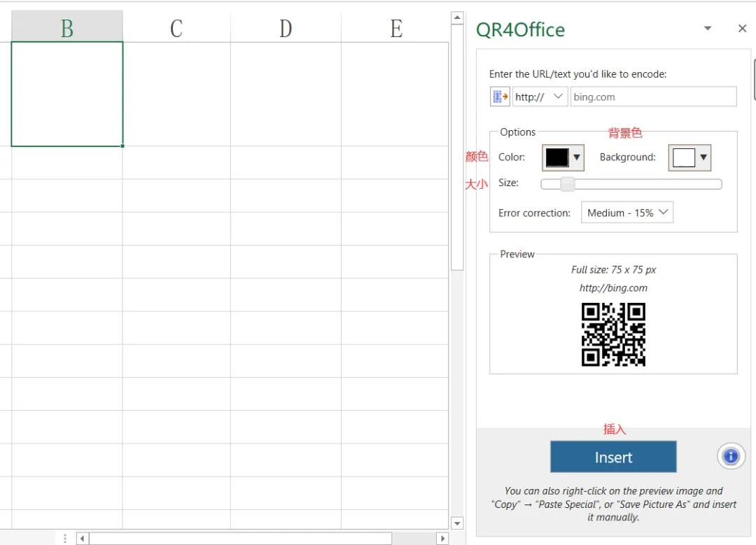The width and height of the screenshot is (756, 545).
Task: Click the horizontal scrollbar right arrow
Action: coord(442,538)
